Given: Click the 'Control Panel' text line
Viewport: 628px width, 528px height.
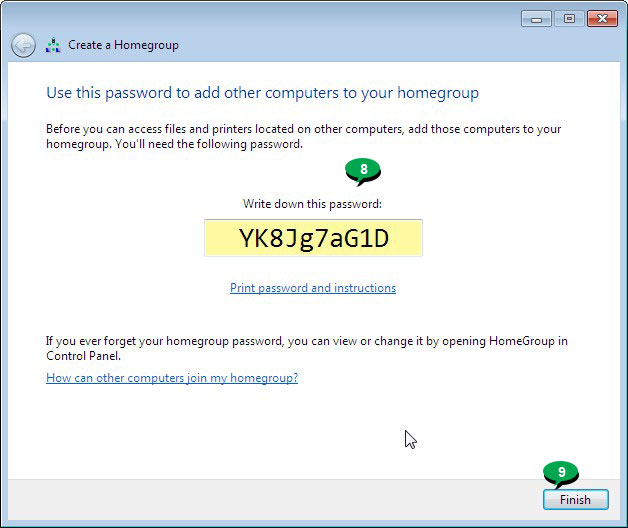Looking at the screenshot, I should [x=83, y=356].
